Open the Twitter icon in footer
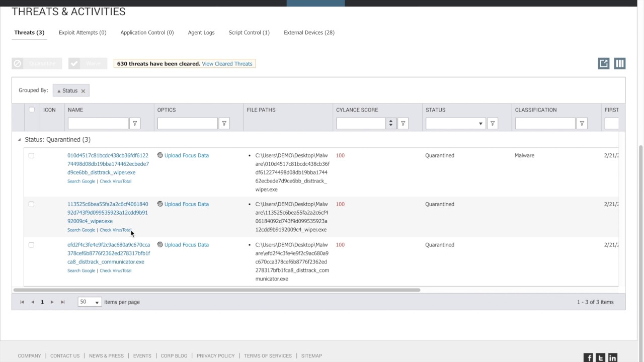 [600, 357]
